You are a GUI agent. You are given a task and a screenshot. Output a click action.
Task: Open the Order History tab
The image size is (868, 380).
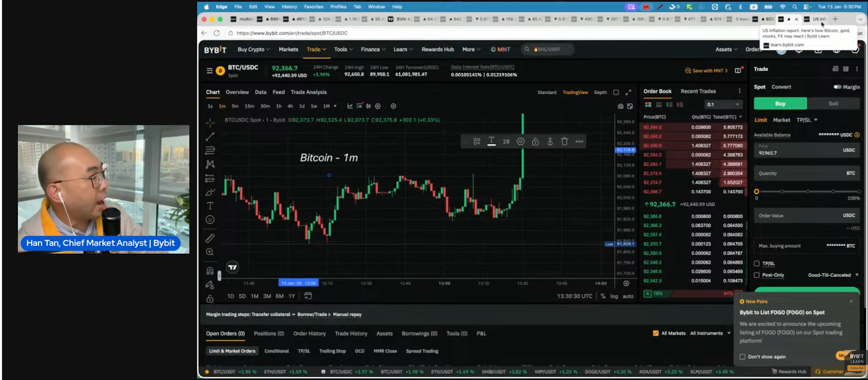309,333
